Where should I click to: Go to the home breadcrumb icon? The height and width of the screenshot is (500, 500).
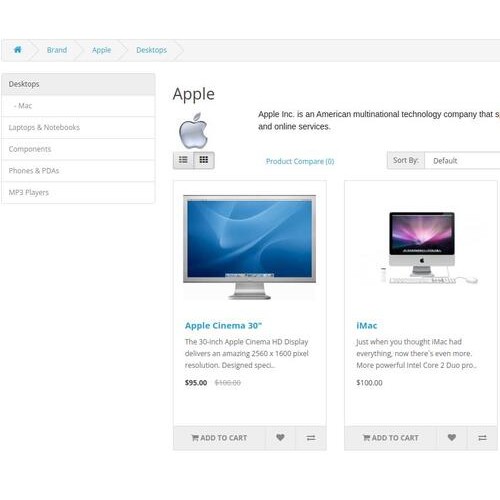point(18,50)
